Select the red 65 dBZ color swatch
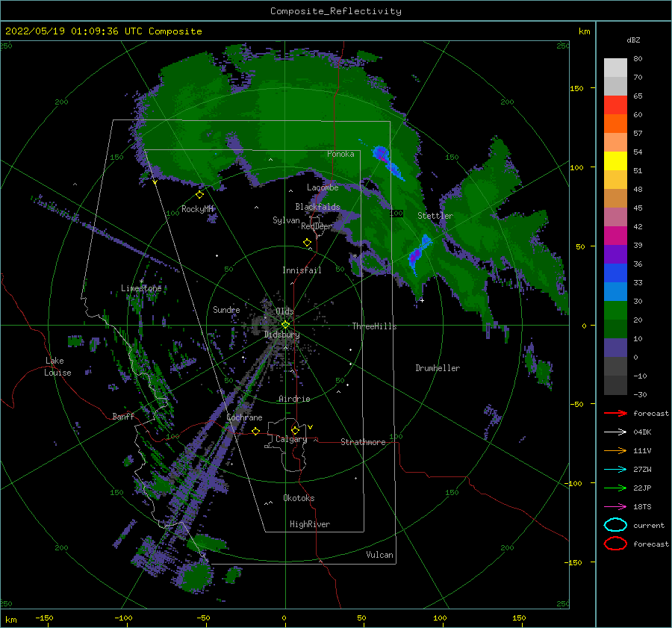Screen dimensions: 672x628 (x=615, y=105)
